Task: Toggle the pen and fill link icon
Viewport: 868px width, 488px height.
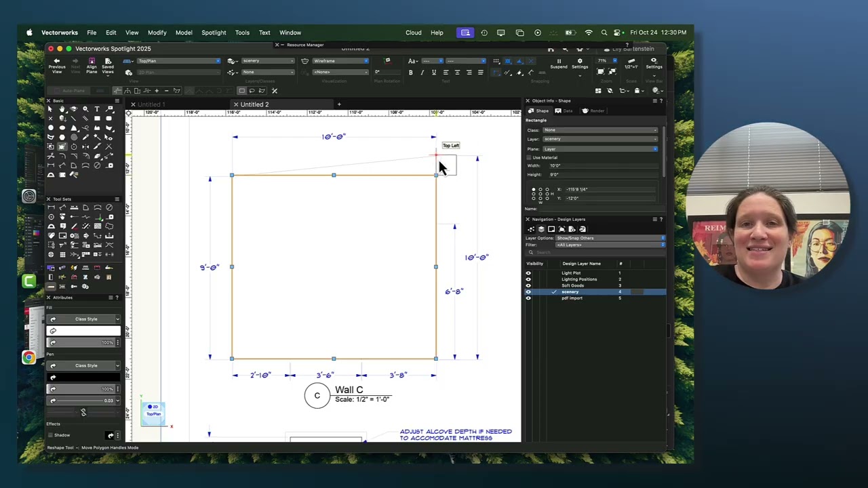Action: [x=83, y=412]
